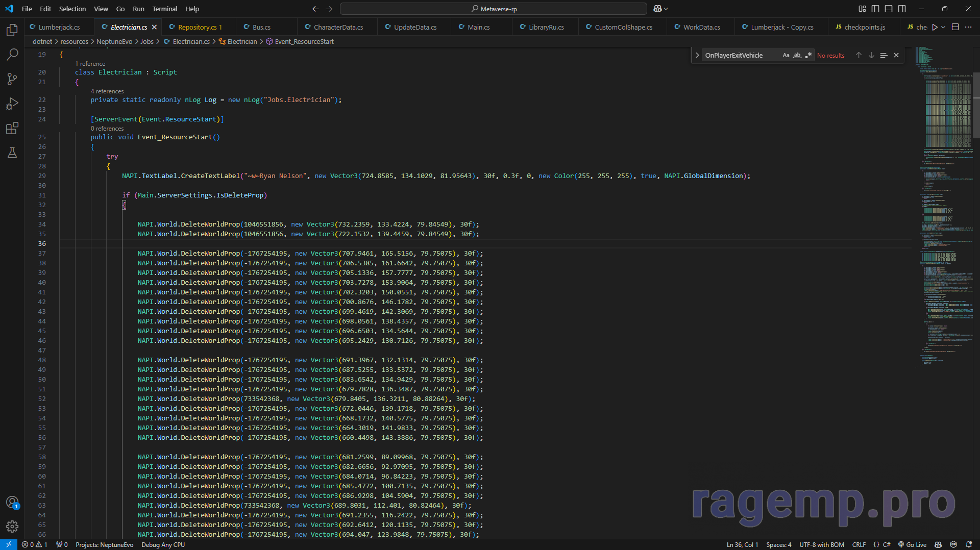Toggle Match Case in find widget
The height and width of the screenshot is (550, 980).
786,55
